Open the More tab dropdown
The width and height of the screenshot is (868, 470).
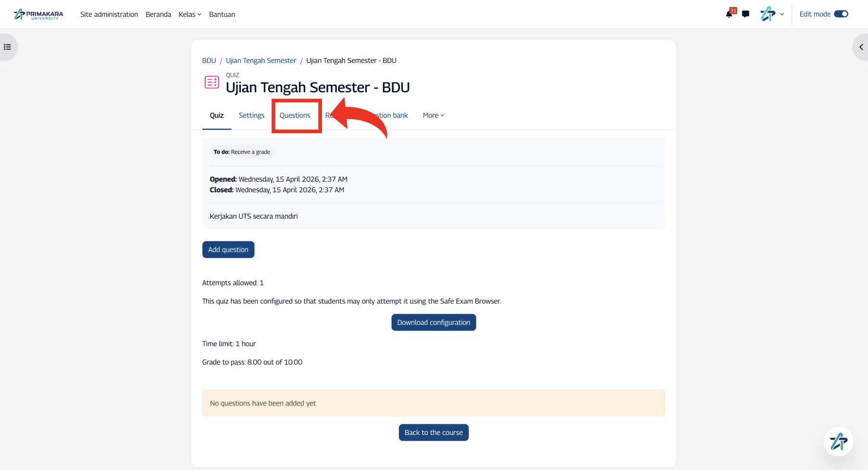point(434,115)
